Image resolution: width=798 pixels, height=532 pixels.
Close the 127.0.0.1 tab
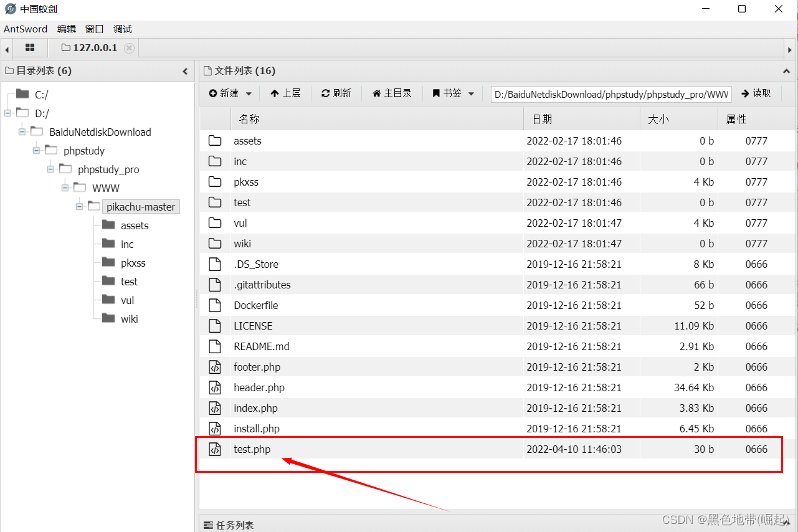tap(129, 48)
